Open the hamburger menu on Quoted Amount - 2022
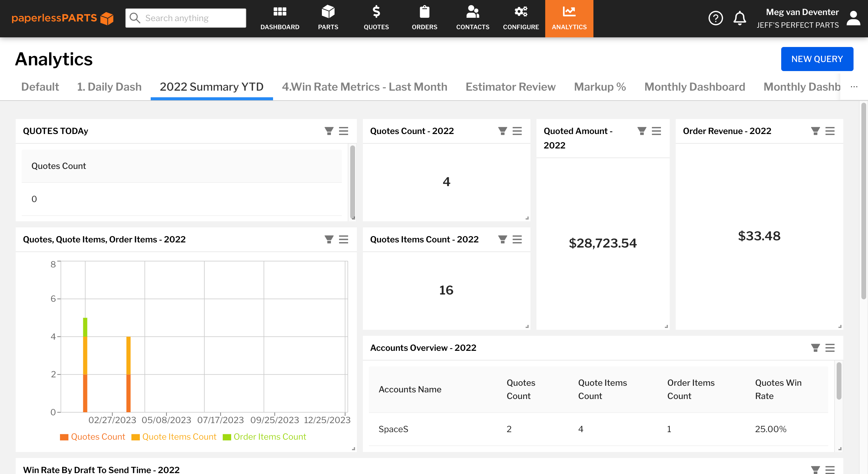868x474 pixels. click(x=656, y=131)
